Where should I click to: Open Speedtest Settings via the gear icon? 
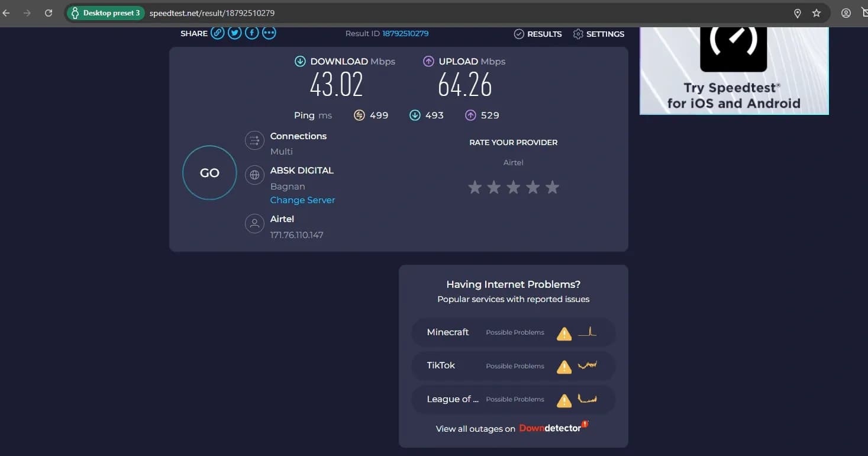coord(578,34)
